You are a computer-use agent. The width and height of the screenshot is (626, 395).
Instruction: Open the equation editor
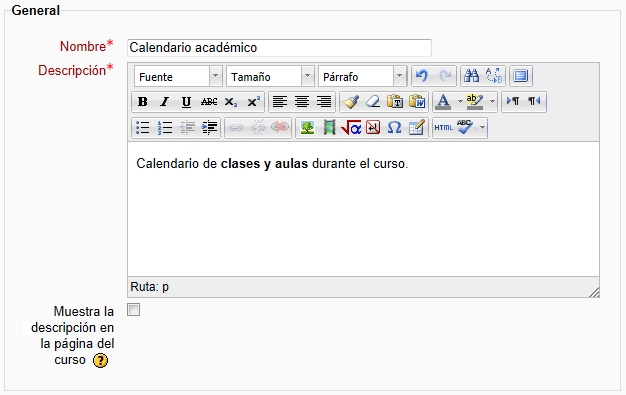351,128
